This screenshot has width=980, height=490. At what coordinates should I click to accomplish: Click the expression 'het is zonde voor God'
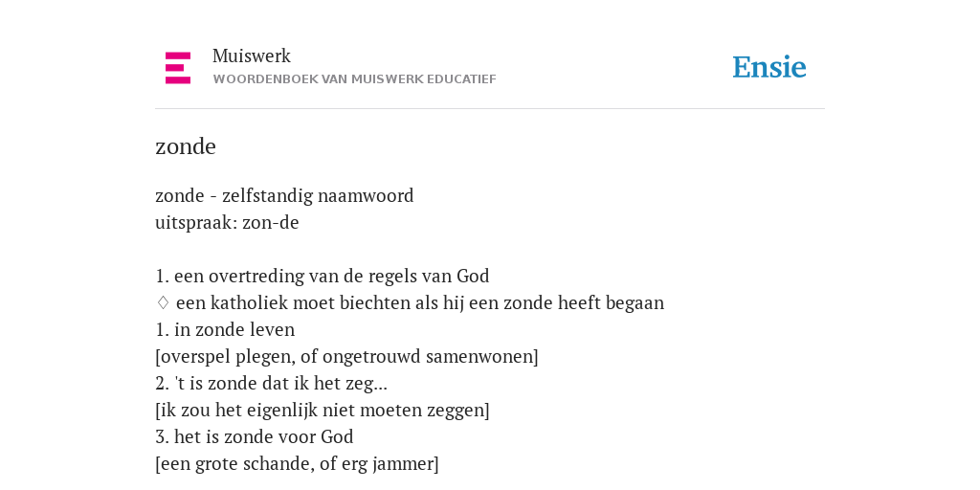(x=264, y=436)
